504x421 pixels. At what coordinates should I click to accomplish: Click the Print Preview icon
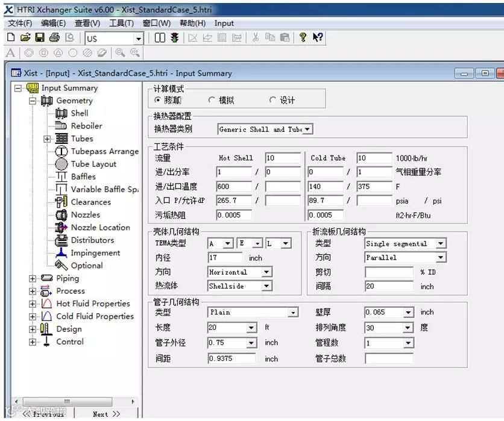point(70,37)
